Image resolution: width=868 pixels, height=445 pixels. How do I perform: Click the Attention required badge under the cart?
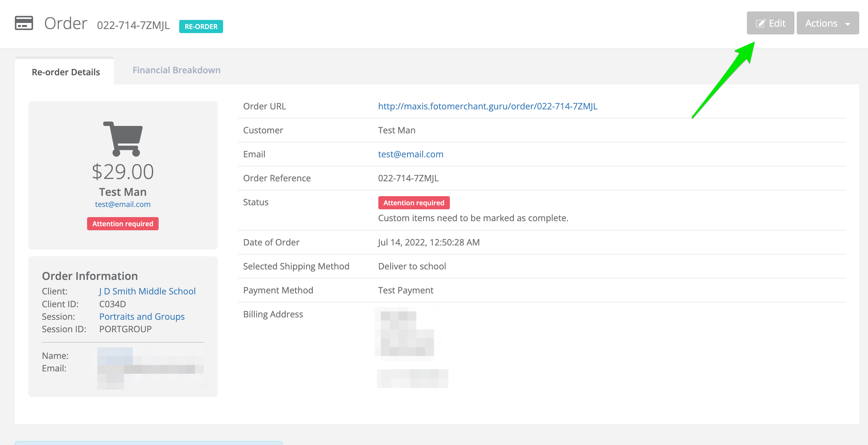point(123,224)
